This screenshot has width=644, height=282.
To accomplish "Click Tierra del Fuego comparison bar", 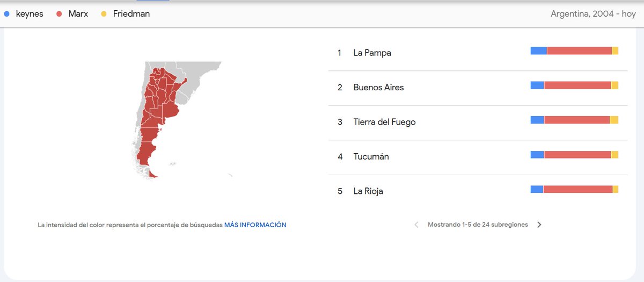I will [574, 120].
